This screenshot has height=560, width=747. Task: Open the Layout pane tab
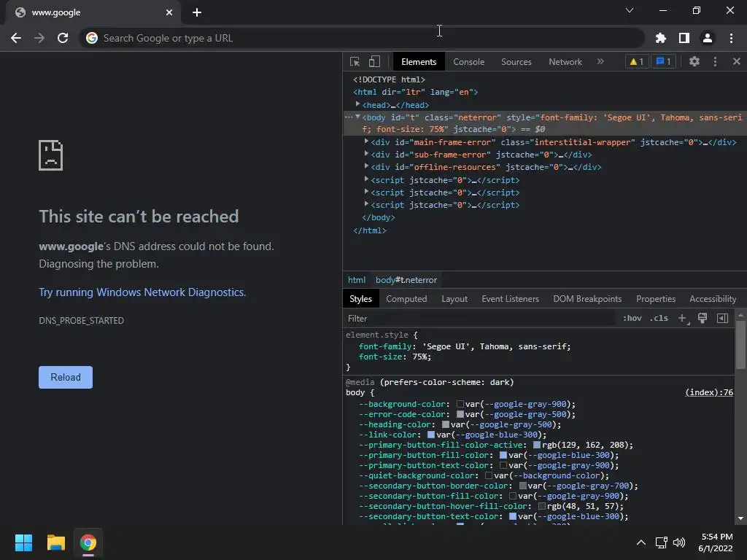(454, 299)
